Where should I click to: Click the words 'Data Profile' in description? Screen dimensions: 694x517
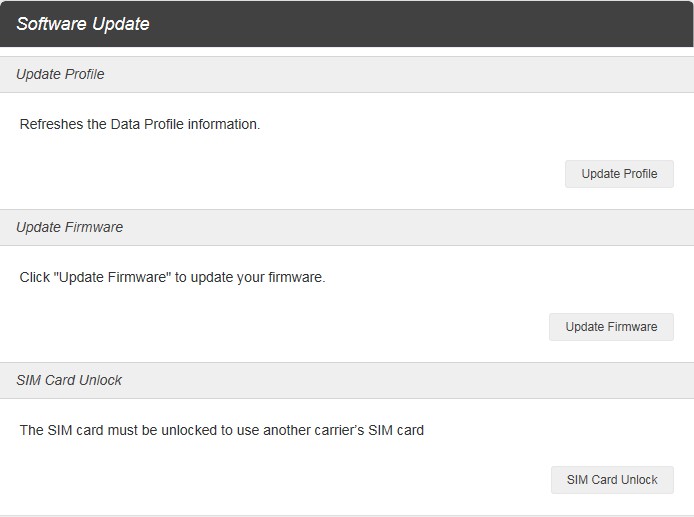pyautogui.click(x=147, y=124)
